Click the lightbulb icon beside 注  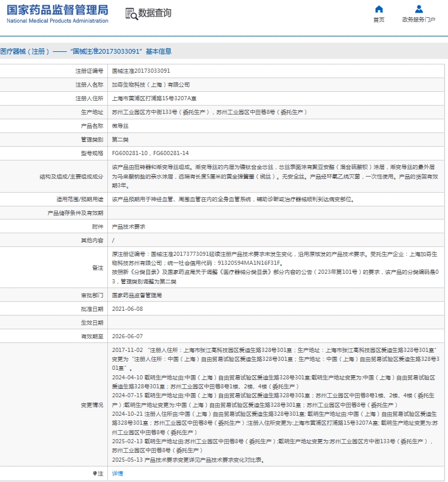[x=95, y=474]
